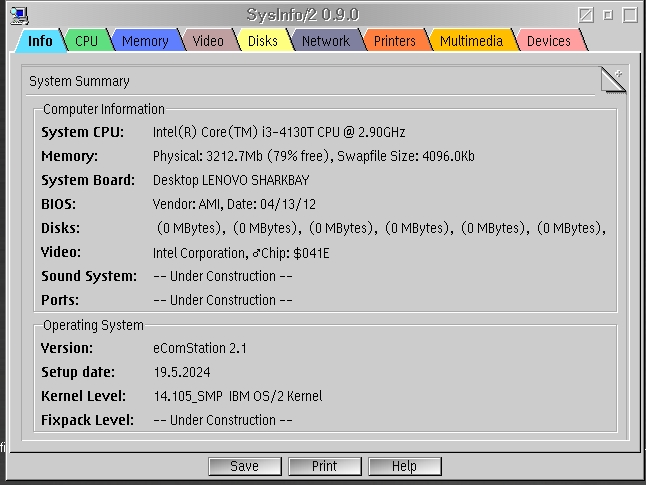
Task: Click the 'eComStation 2.1' version text
Action: (200, 348)
